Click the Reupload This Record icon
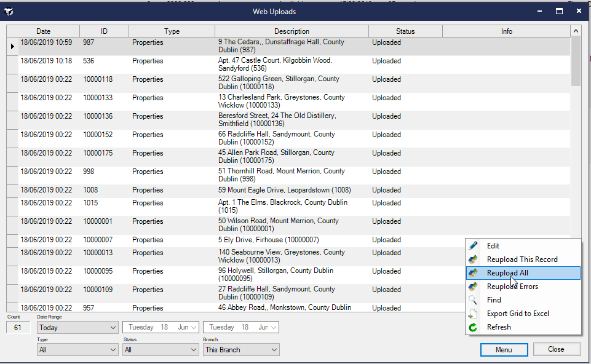Viewport: 591px width, 364px height. pos(473,259)
